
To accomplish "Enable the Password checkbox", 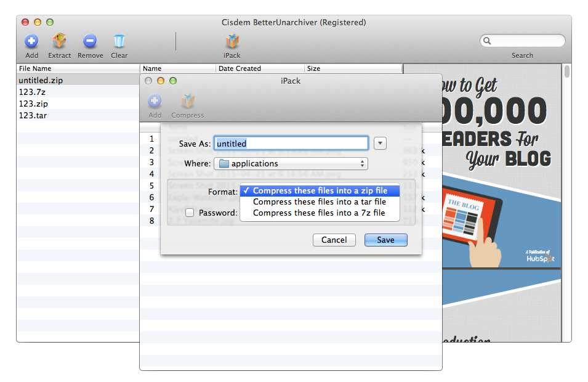I will point(190,213).
